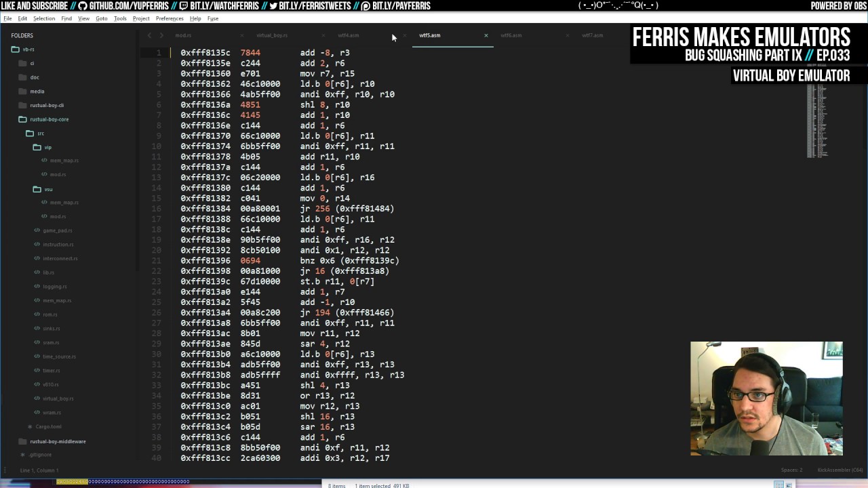868x488 pixels.
Task: Open sinks.rs in sidebar
Action: click(x=52, y=329)
